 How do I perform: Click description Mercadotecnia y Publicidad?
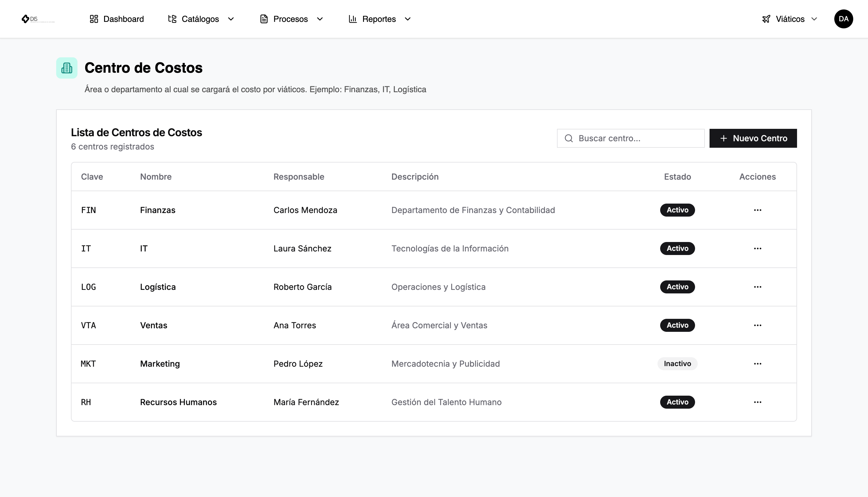445,363
